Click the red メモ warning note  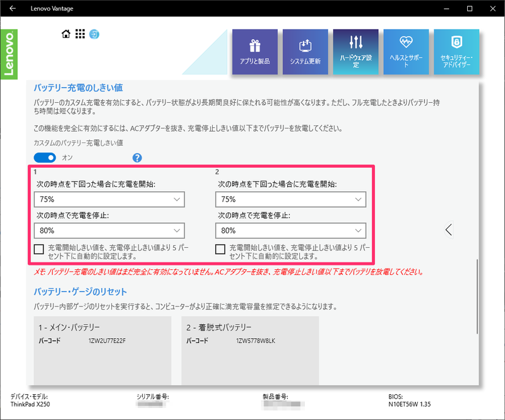(x=229, y=272)
